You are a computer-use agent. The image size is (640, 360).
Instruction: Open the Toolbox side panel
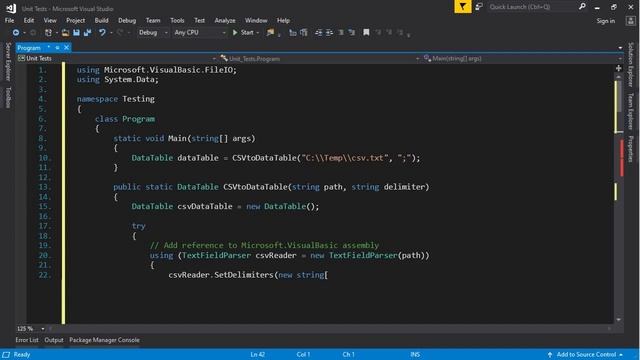(8, 98)
